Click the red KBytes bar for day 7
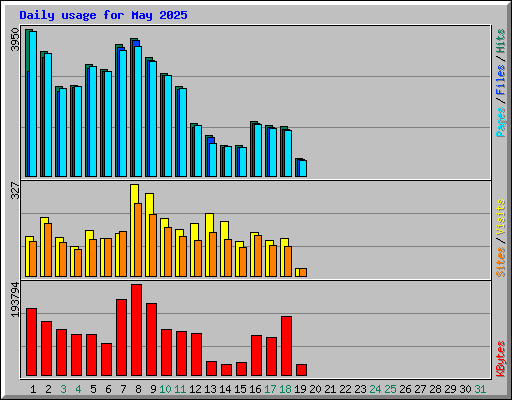 [121, 337]
